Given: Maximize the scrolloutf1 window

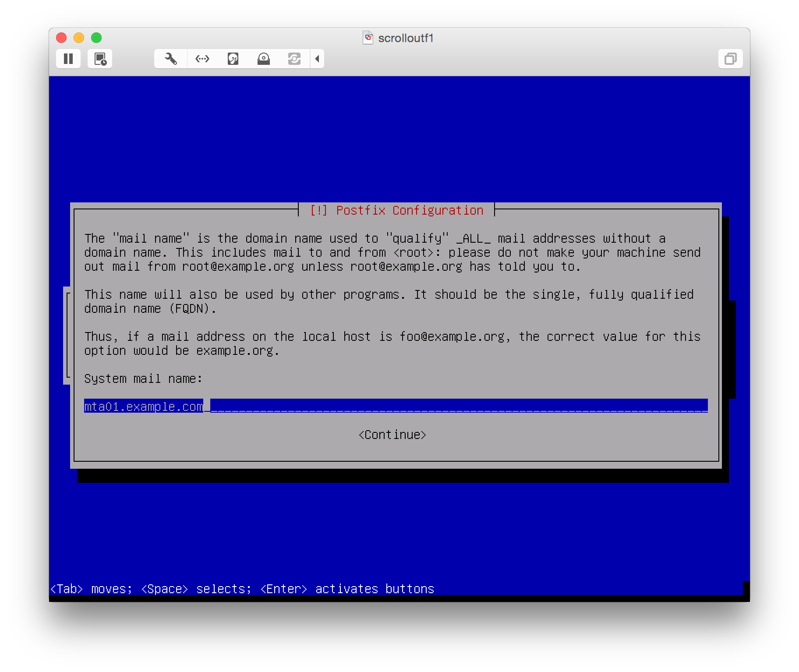Looking at the screenshot, I should [96, 38].
